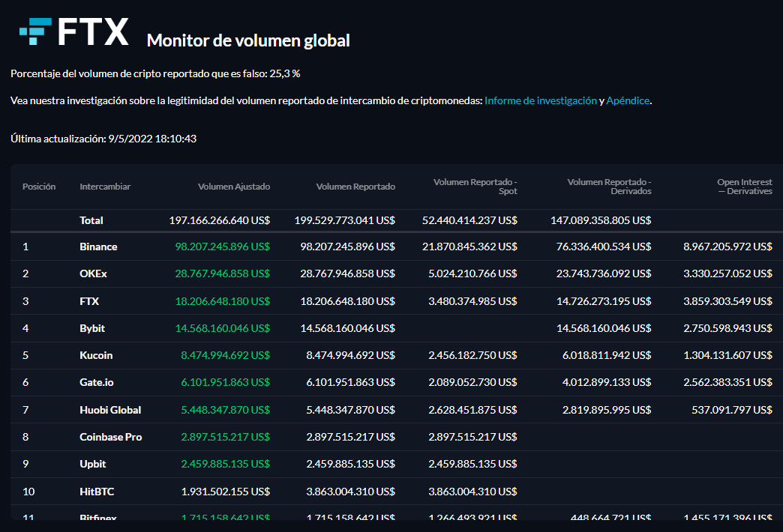Click Bybit adjusted volume in green
The height and width of the screenshot is (532, 783).
tap(222, 328)
